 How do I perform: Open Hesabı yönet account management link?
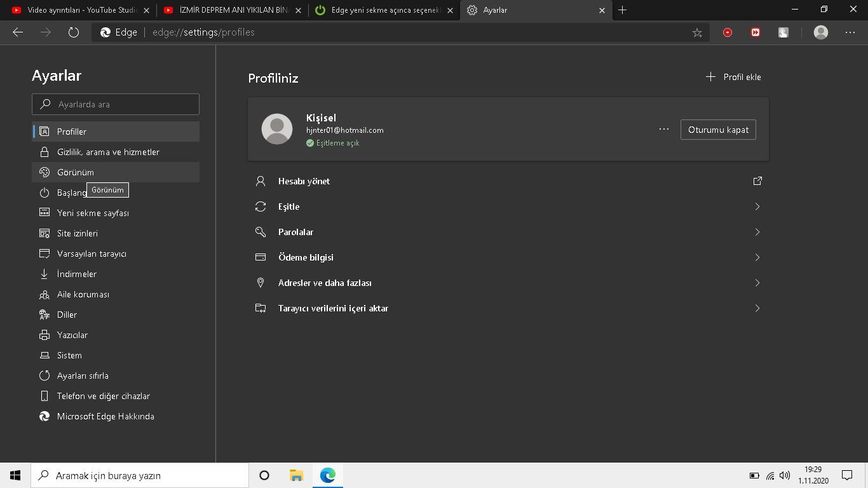tap(508, 181)
